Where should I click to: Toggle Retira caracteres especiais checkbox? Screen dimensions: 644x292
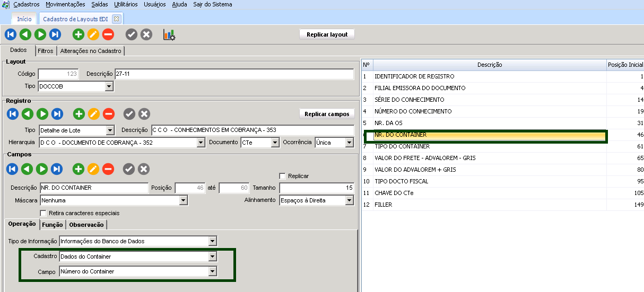[43, 213]
